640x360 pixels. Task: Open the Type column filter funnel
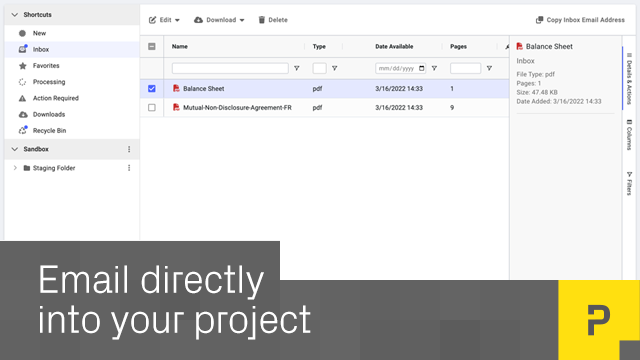(335, 68)
